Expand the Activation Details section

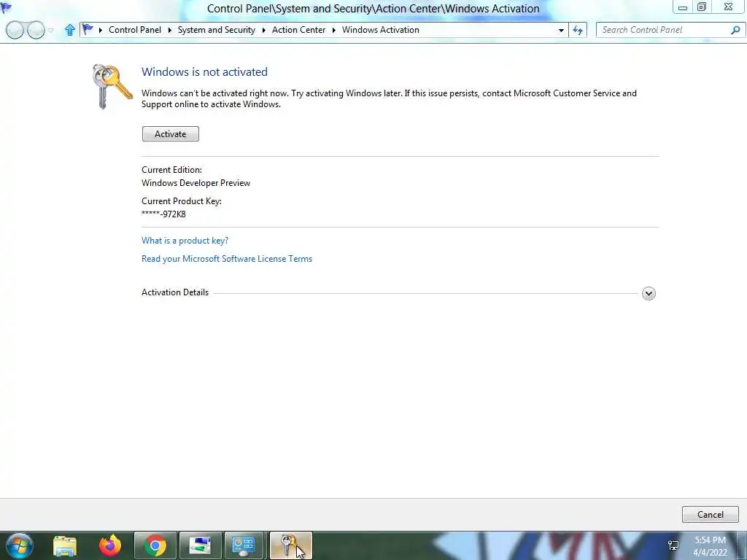pos(649,293)
